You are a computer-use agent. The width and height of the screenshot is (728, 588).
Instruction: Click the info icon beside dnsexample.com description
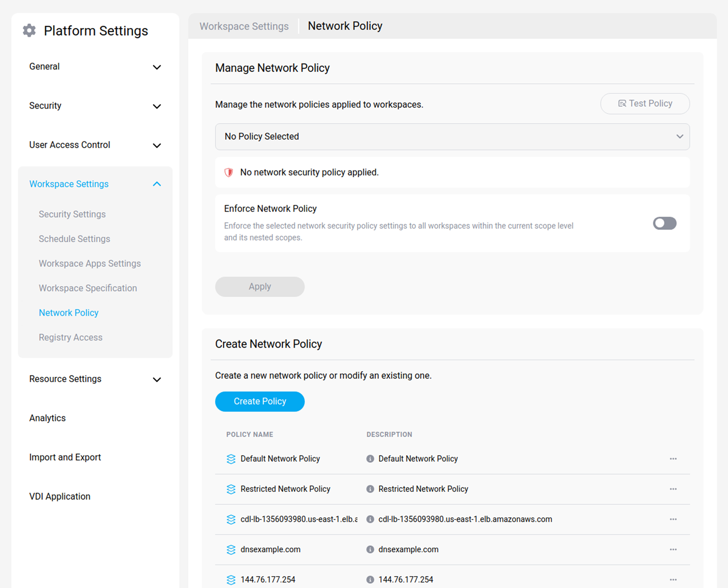click(370, 549)
